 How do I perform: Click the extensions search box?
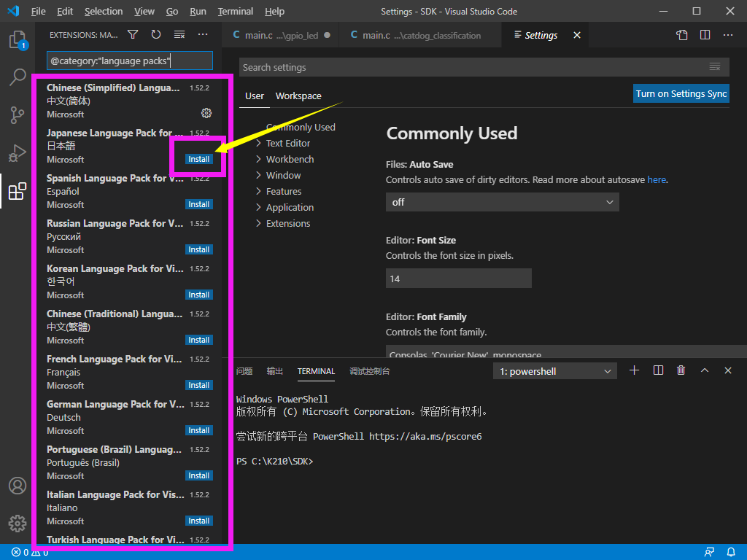[x=130, y=61]
